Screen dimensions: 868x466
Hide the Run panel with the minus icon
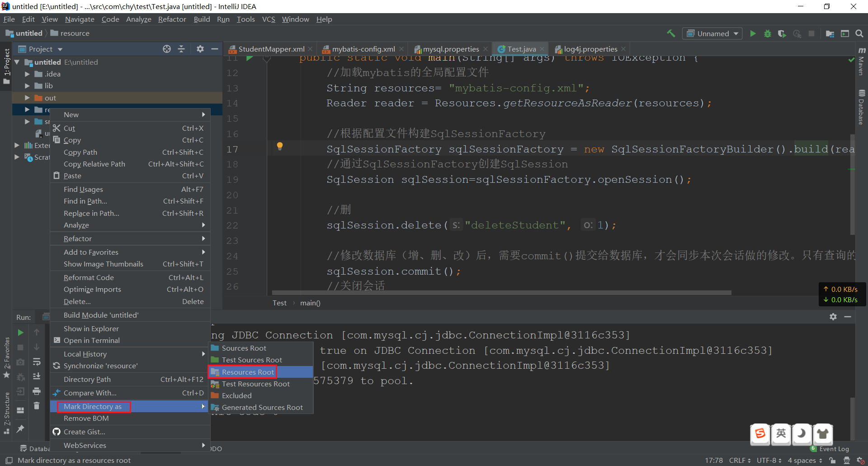tap(848, 317)
